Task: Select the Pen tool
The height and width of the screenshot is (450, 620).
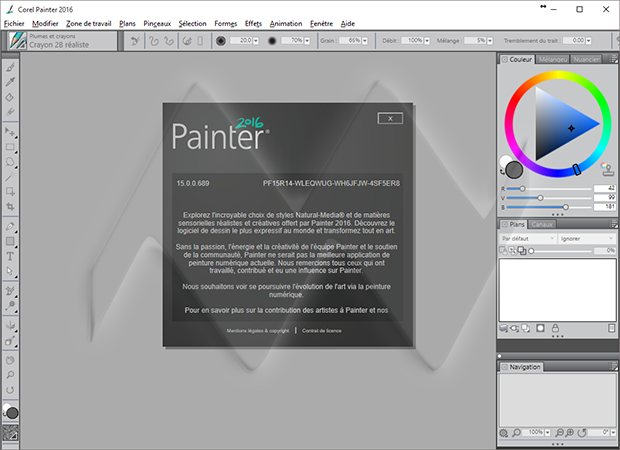Action: tap(10, 227)
